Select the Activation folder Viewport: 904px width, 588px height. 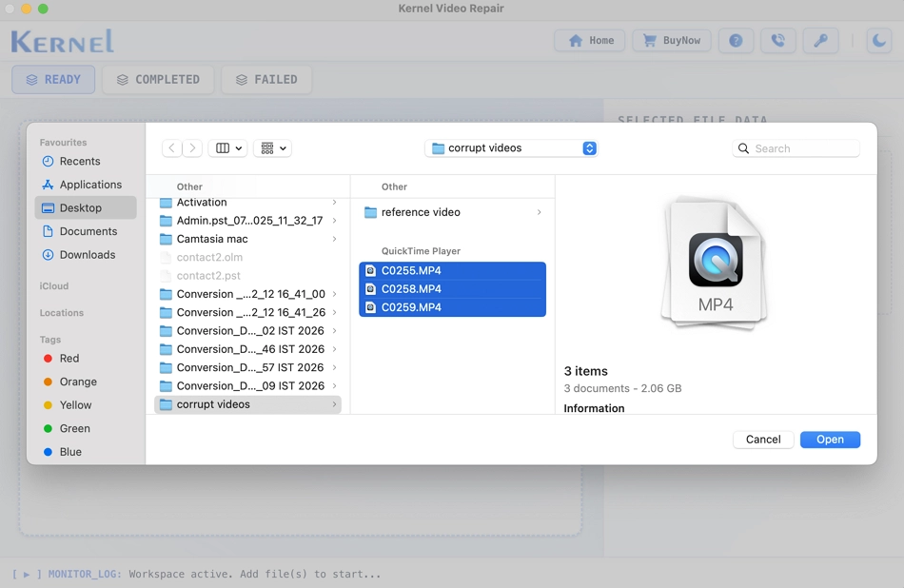248,203
